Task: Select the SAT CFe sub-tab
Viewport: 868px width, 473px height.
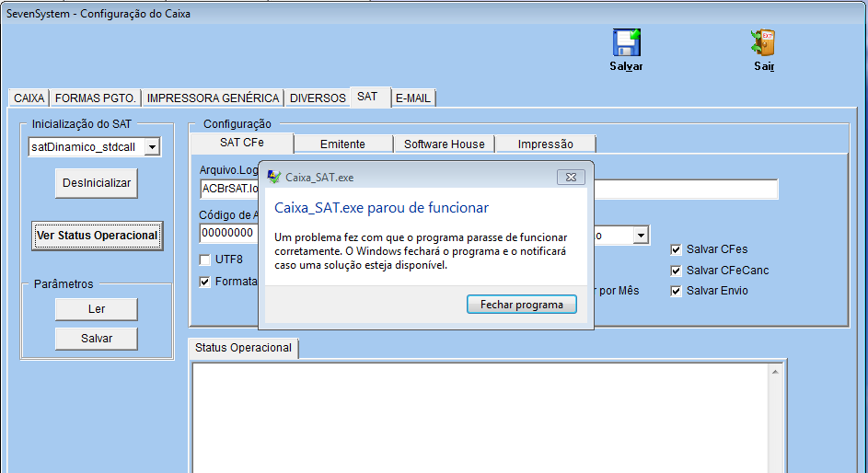Action: (x=242, y=143)
